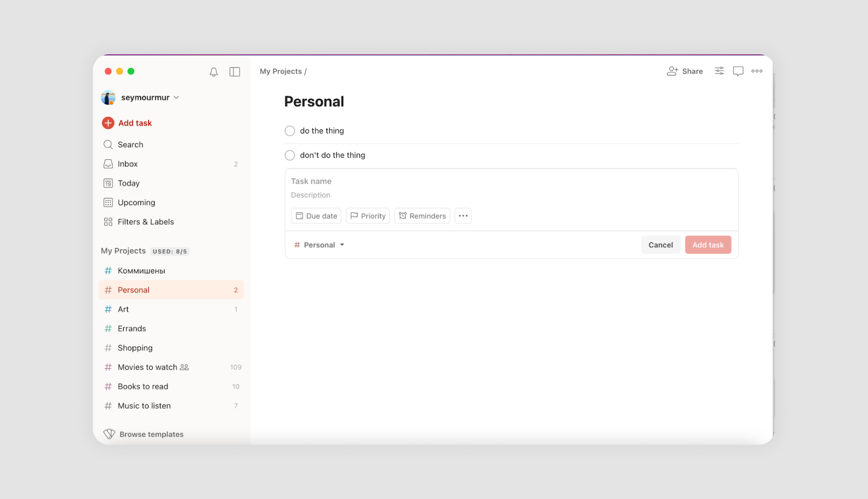
Task: Click the Add task button
Action: (x=708, y=245)
